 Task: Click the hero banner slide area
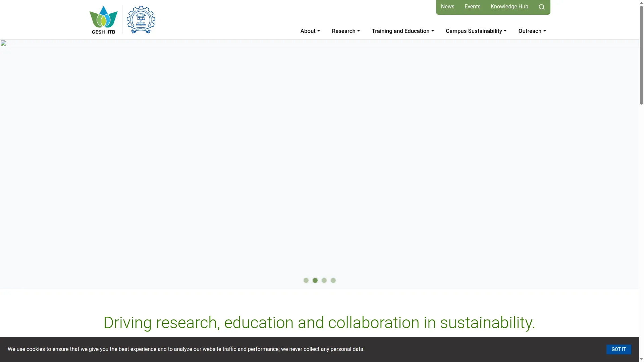[x=319, y=164]
